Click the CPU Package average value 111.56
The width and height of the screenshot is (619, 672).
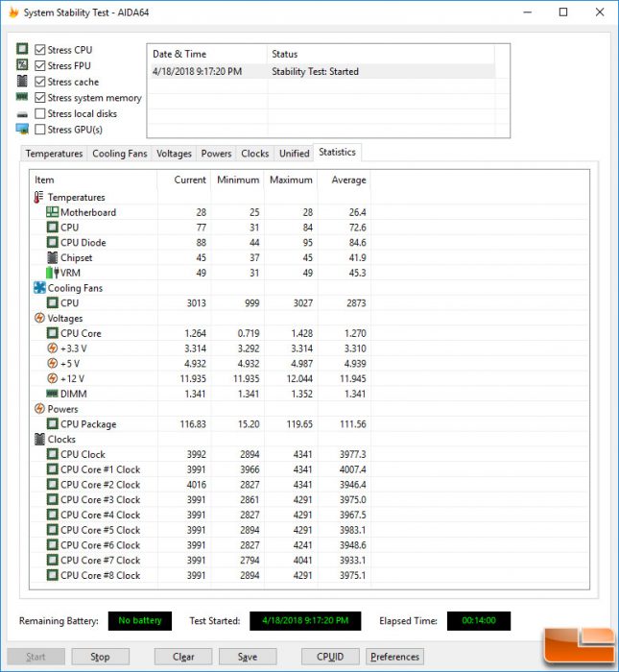(353, 424)
